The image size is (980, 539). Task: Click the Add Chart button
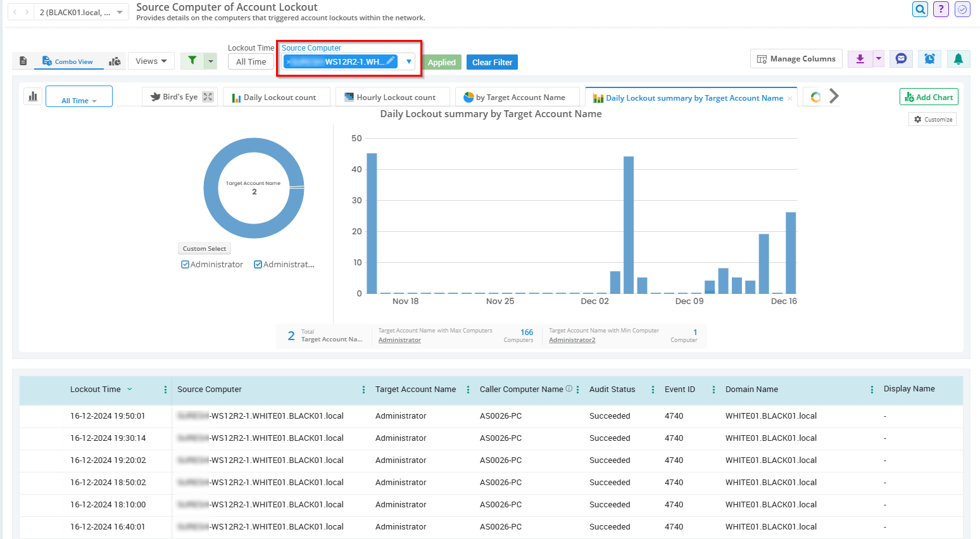929,97
